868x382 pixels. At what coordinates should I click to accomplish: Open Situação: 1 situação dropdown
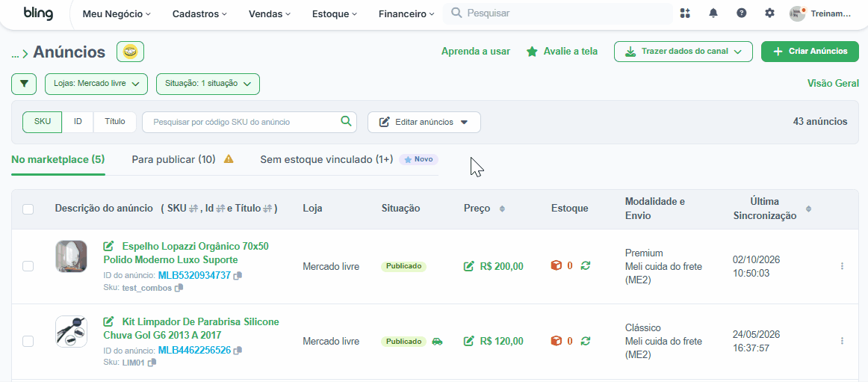(208, 84)
